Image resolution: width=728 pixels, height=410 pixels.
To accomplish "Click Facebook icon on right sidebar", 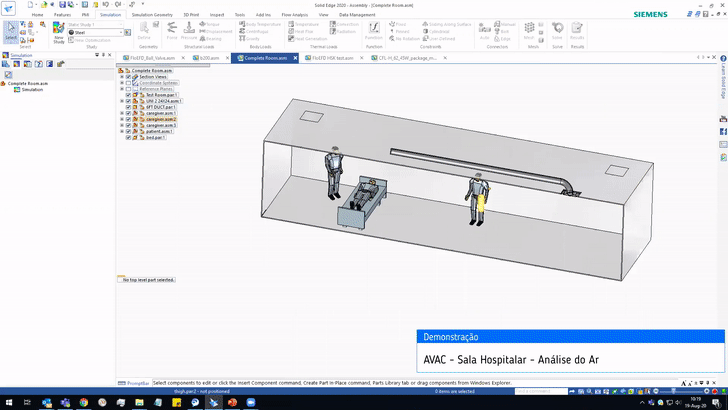I will pos(723,132).
